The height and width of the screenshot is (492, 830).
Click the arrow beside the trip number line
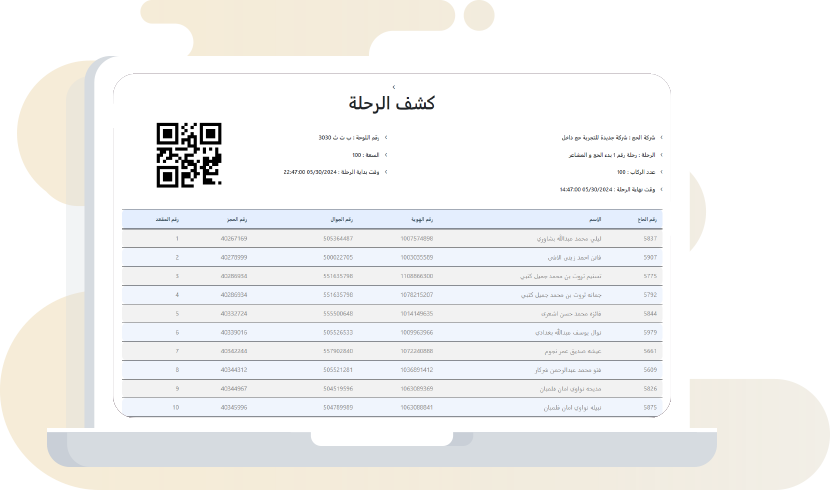click(661, 155)
